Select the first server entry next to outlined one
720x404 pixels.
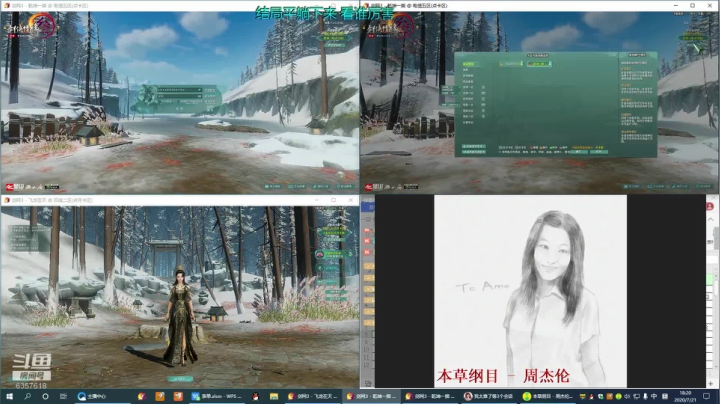click(511, 64)
